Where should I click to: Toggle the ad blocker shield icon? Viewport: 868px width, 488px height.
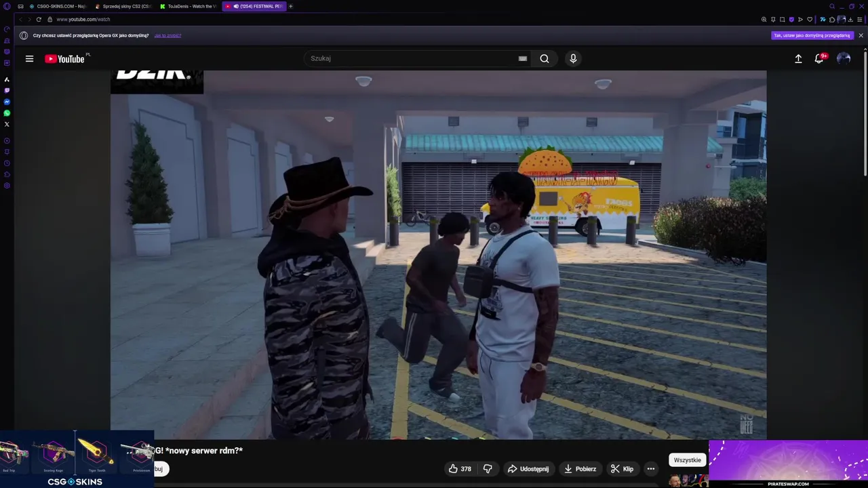(x=791, y=20)
